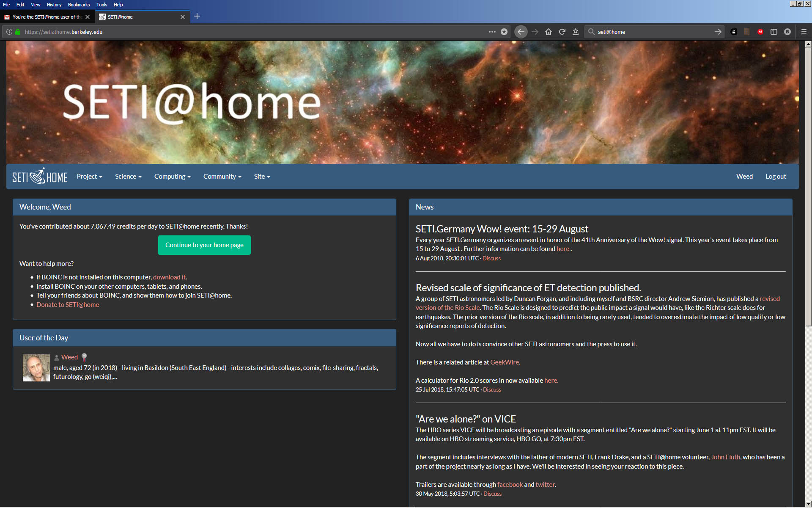This screenshot has width=812, height=508.
Task: Expand the Community dropdown menu
Action: coord(222,177)
